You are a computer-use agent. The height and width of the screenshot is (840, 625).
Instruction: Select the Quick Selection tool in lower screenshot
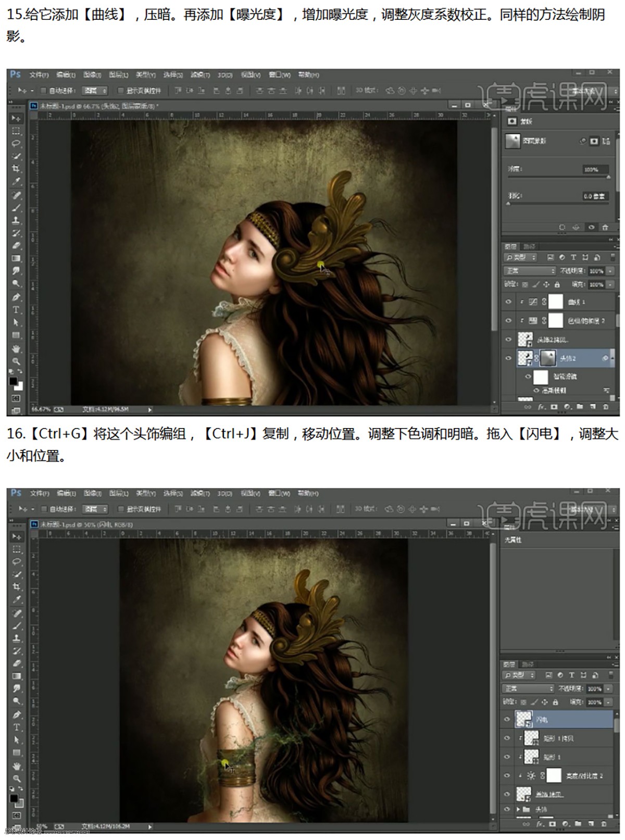pyautogui.click(x=17, y=574)
